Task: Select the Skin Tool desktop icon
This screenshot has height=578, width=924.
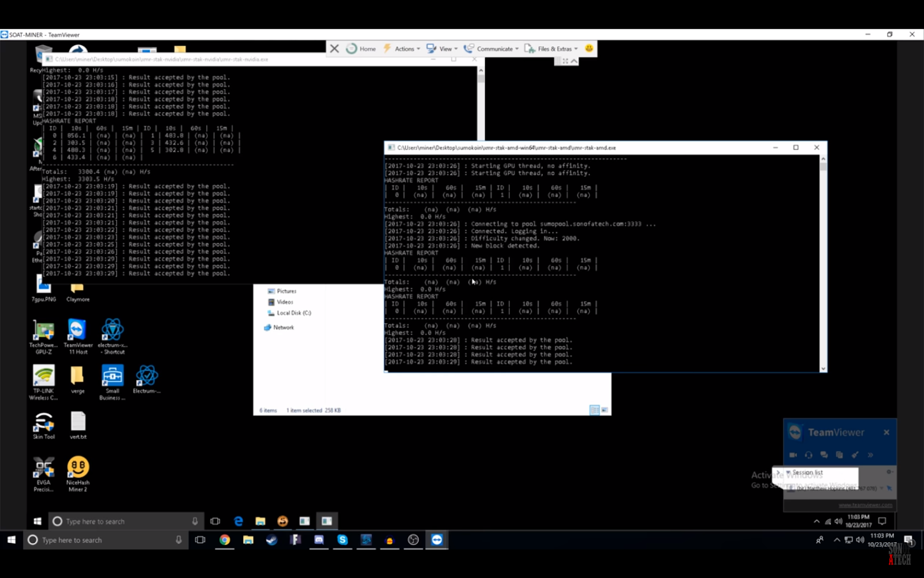Action: [x=43, y=426]
